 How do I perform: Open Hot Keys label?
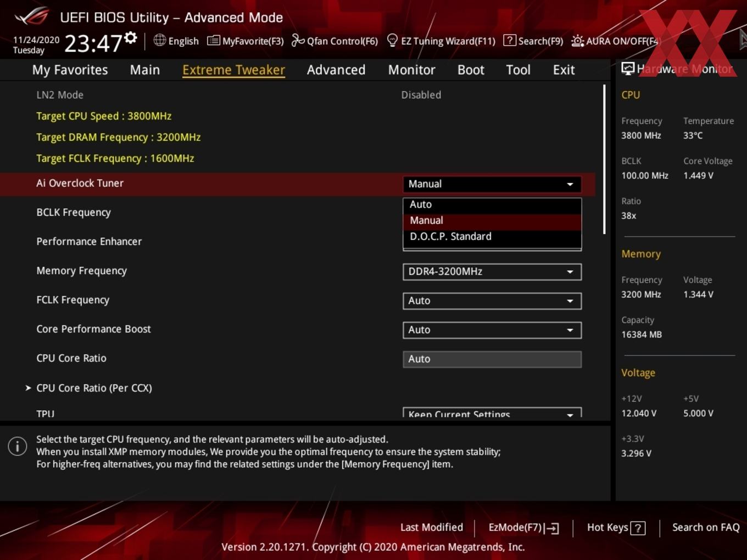coord(607,527)
